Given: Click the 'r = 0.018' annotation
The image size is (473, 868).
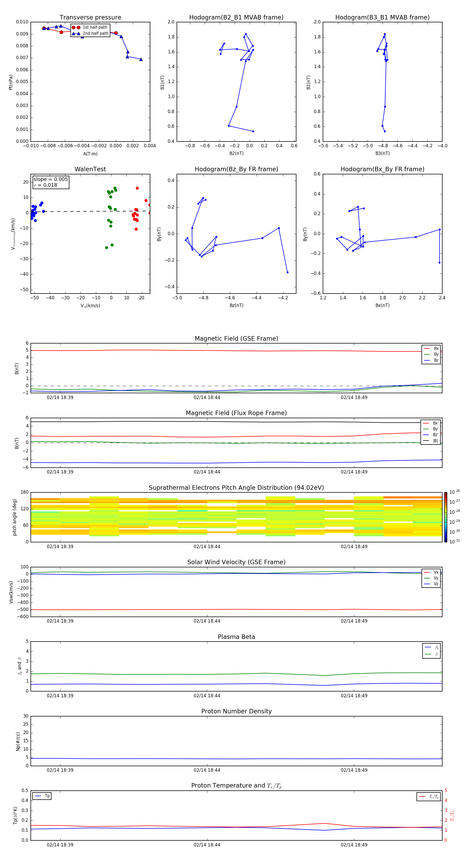Looking at the screenshot, I should pyautogui.click(x=45, y=185).
